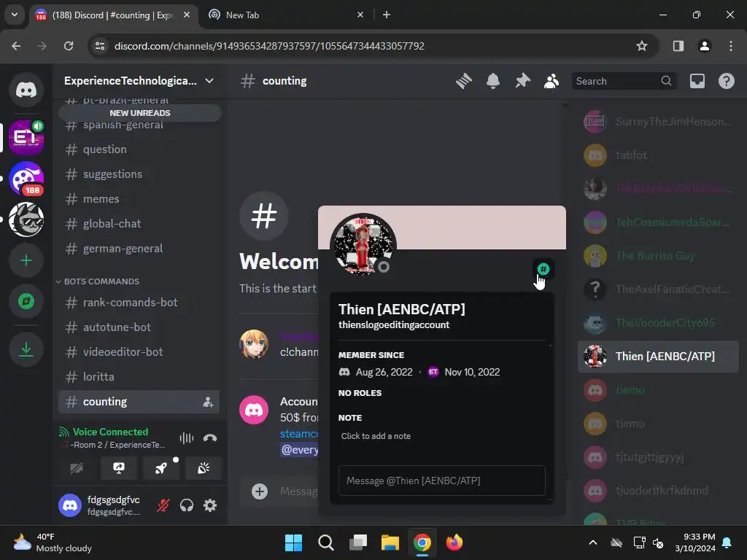Open the ET server icon
The width and height of the screenshot is (747, 560).
click(26, 138)
